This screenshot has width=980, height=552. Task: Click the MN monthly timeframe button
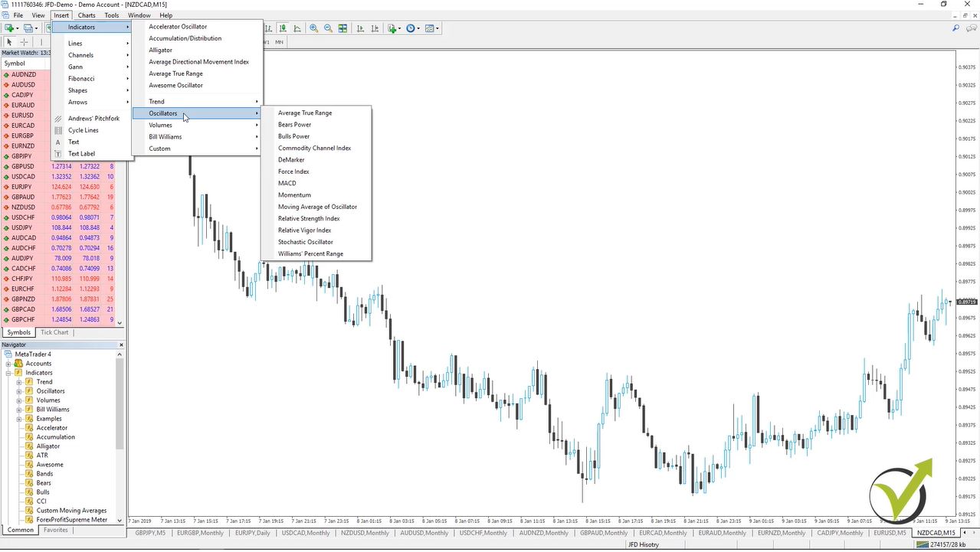click(x=280, y=42)
